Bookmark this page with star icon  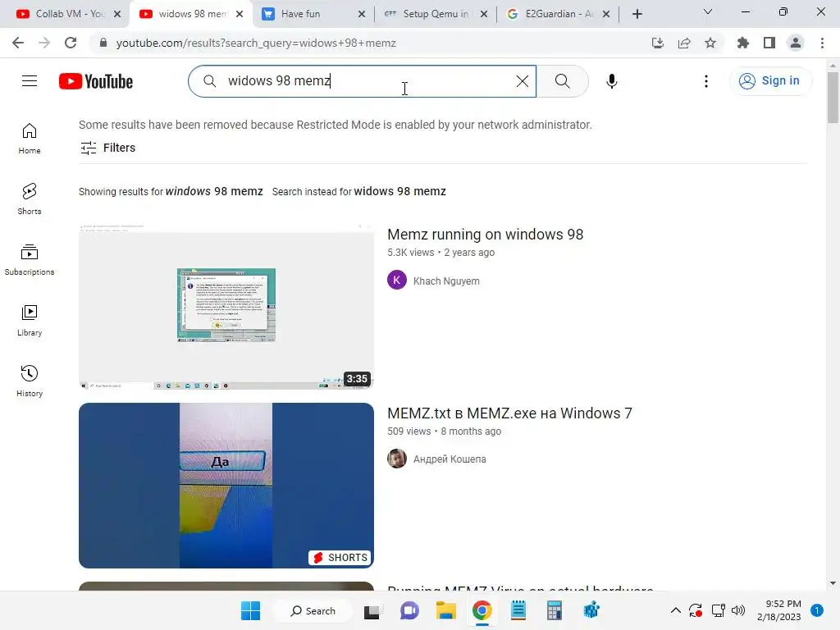710,43
